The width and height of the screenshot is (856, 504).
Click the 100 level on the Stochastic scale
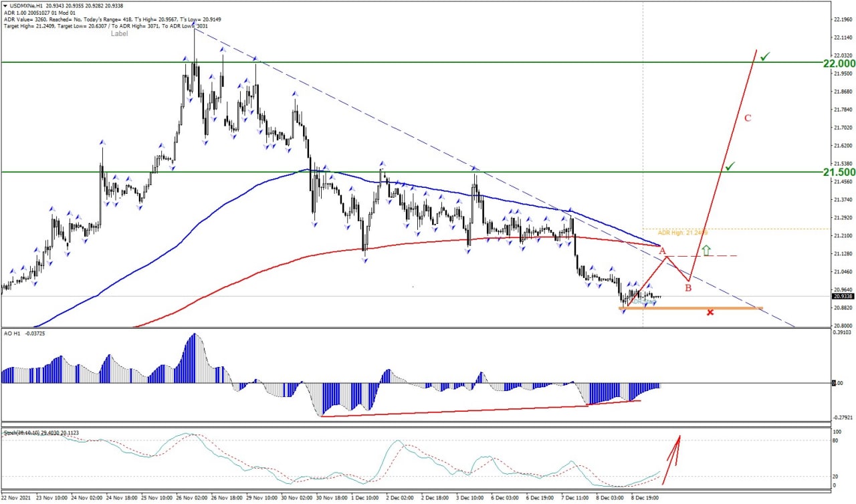(836, 432)
